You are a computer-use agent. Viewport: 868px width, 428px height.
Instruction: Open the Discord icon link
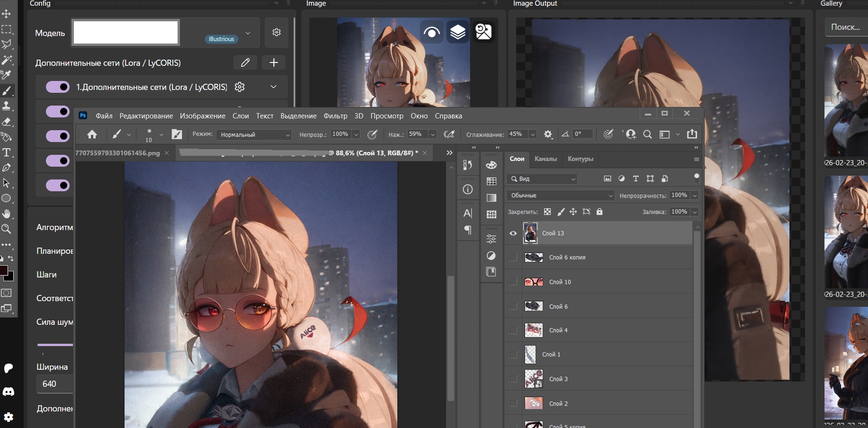[x=9, y=392]
